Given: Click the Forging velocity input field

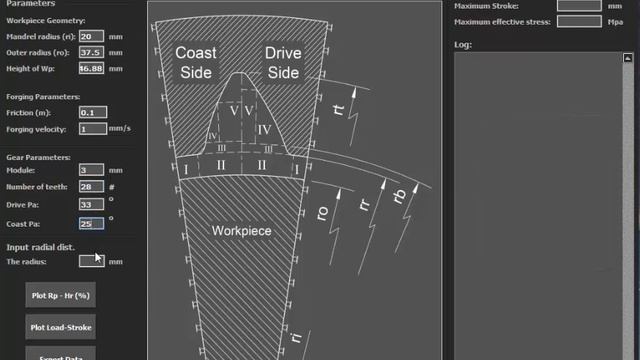Looking at the screenshot, I should pyautogui.click(x=93, y=129).
